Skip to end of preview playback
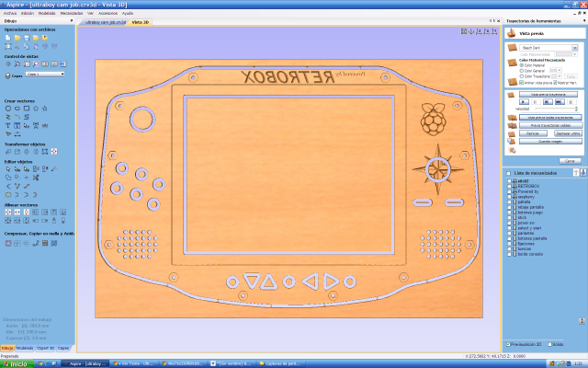Viewport: 588px width, 368px height. pos(560,102)
